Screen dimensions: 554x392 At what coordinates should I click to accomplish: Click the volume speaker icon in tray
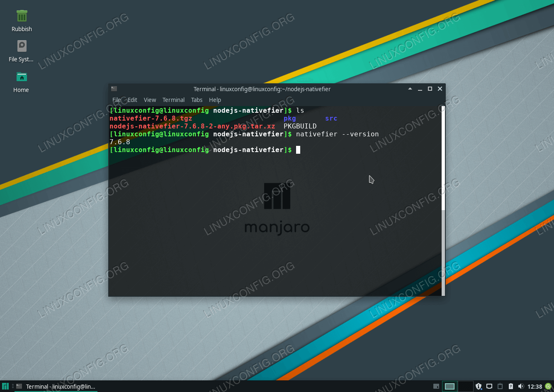[521, 386]
